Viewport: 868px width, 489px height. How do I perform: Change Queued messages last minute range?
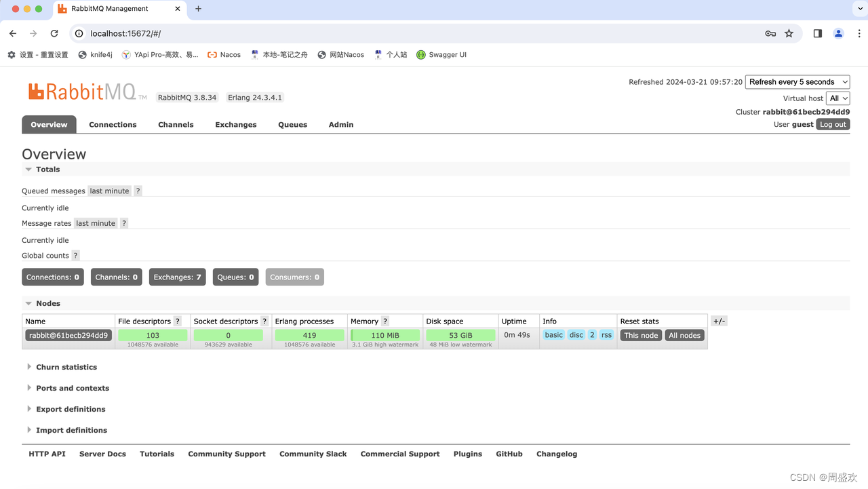(x=109, y=191)
